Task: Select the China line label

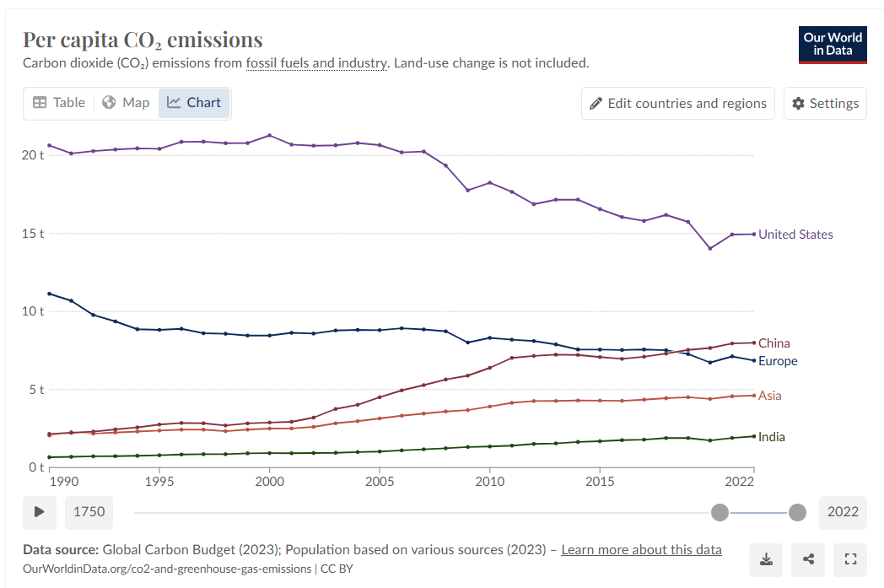Action: [773, 343]
